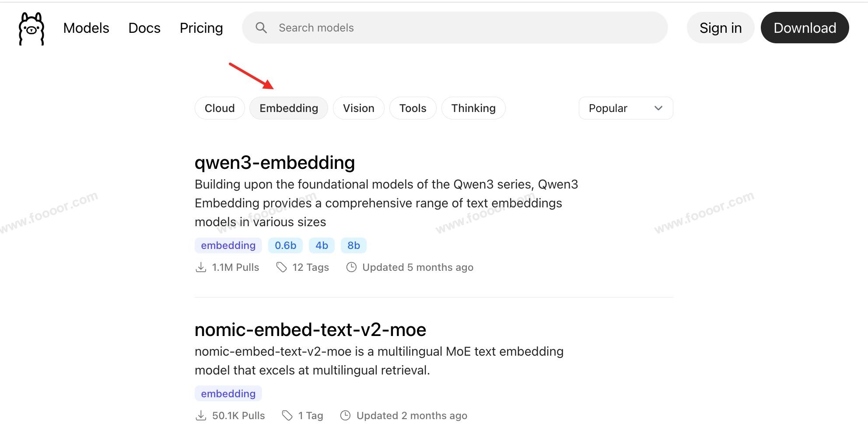Click the tag icon beside 12 Tags

pos(281,267)
